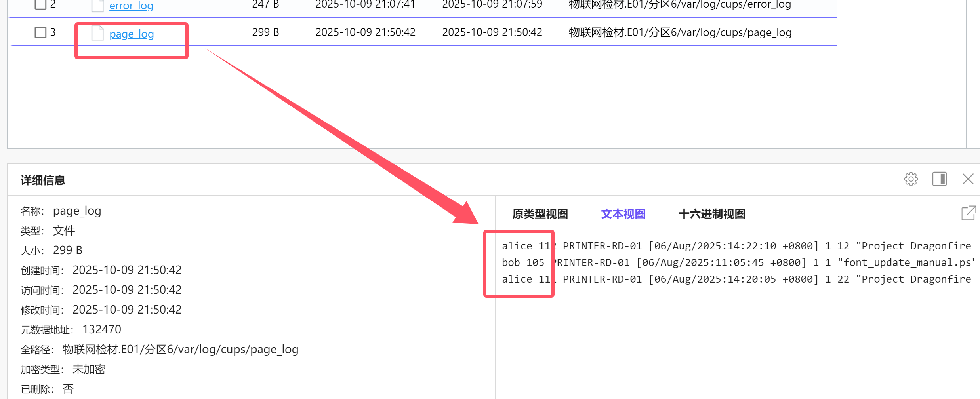The width and height of the screenshot is (980, 399).
Task: Click the error_log path cell
Action: point(680,4)
